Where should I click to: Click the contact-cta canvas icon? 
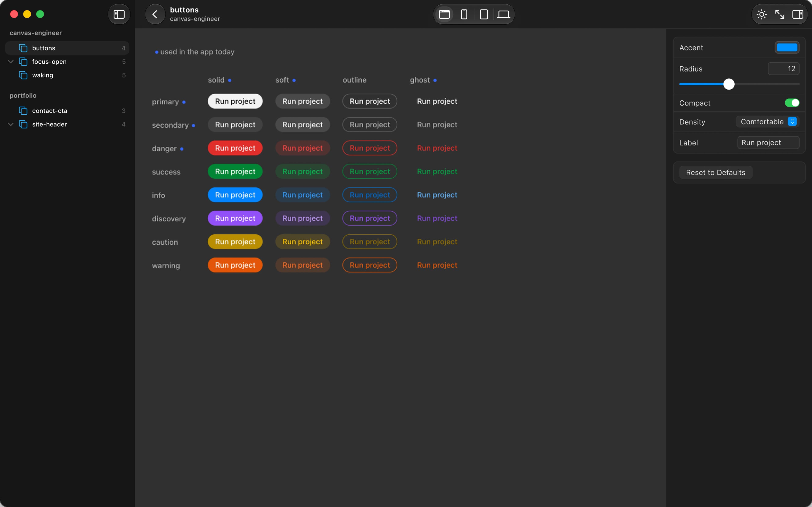[23, 111]
